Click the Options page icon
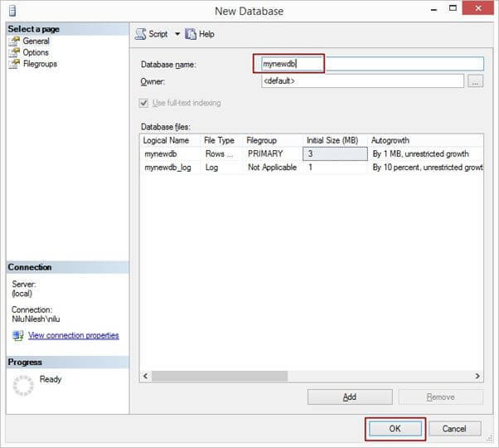Viewport: 499px width, 448px height. tap(14, 52)
